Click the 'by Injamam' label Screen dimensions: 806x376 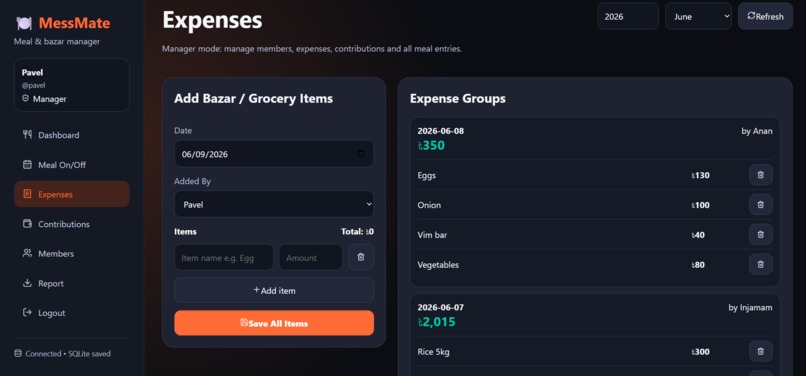[x=750, y=307]
